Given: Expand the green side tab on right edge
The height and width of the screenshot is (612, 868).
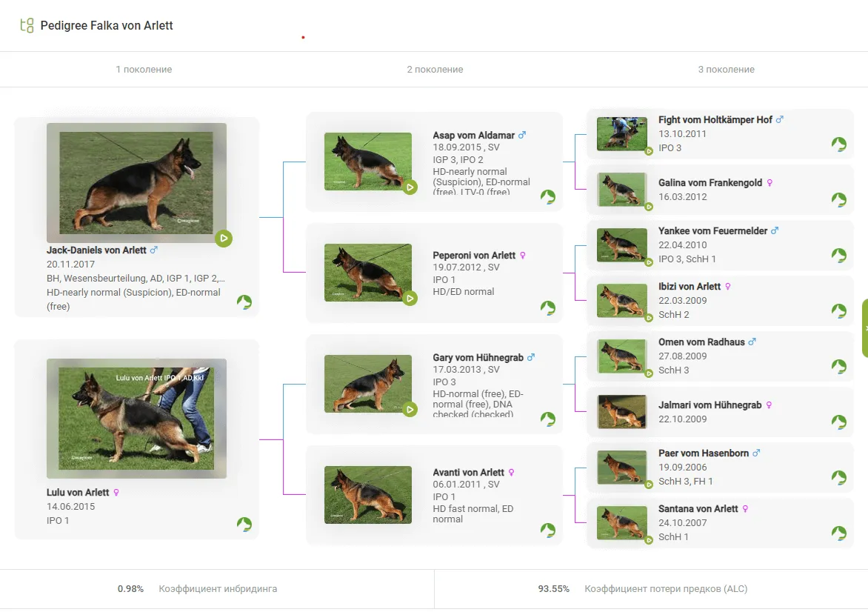Looking at the screenshot, I should point(864,328).
